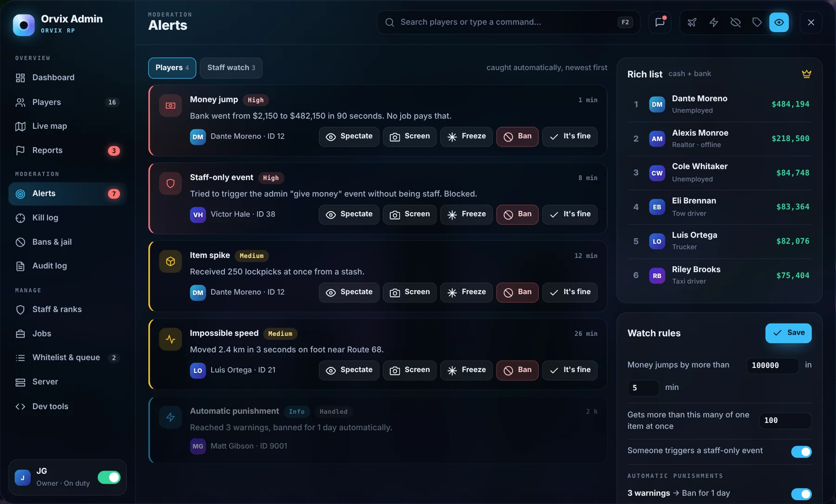This screenshot has width=836, height=504.
Task: Toggle the crossed-out eye invisibility icon
Action: [735, 22]
